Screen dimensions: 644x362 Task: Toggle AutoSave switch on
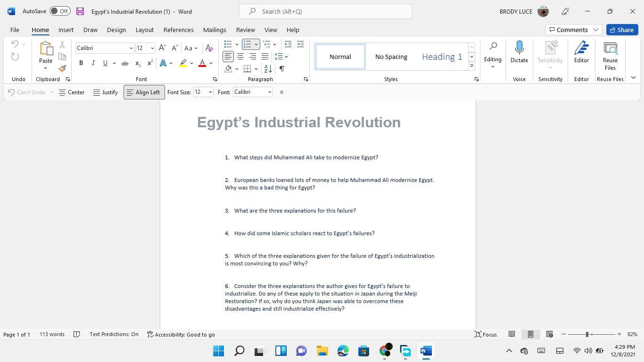pos(60,11)
